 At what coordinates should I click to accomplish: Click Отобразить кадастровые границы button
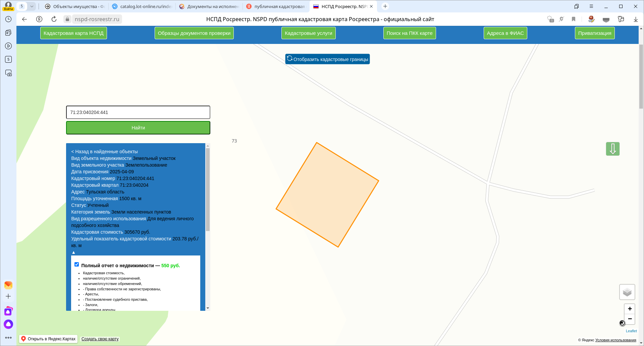327,59
